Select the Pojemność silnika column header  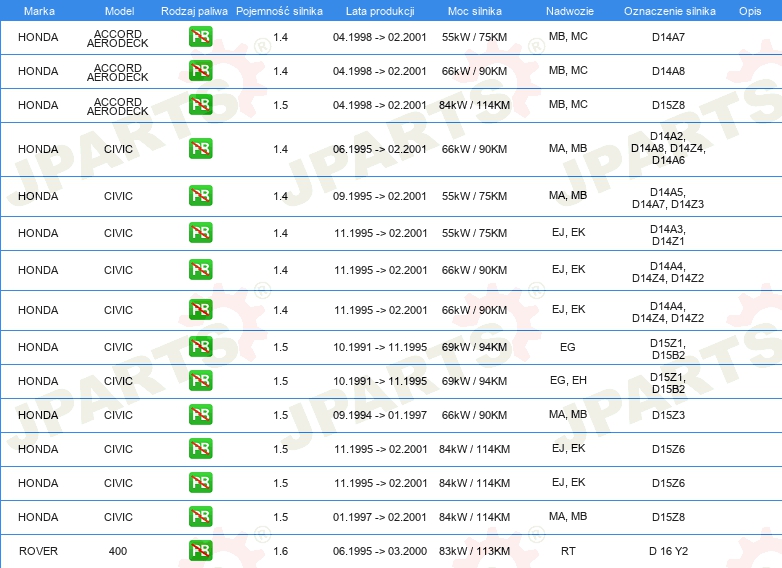tap(279, 11)
